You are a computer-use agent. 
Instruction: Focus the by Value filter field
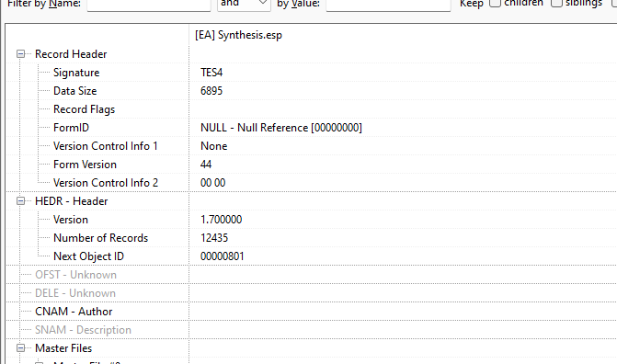click(388, 5)
